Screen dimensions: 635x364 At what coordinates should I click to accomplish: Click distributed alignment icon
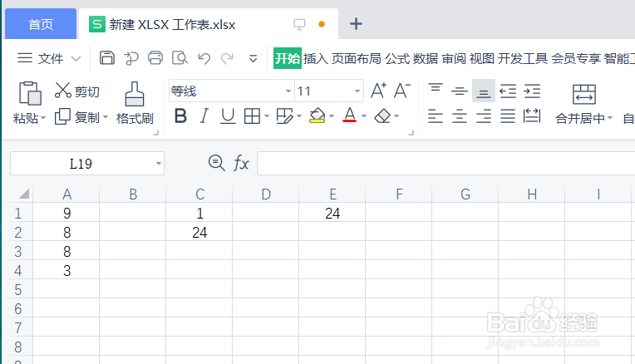coord(532,116)
